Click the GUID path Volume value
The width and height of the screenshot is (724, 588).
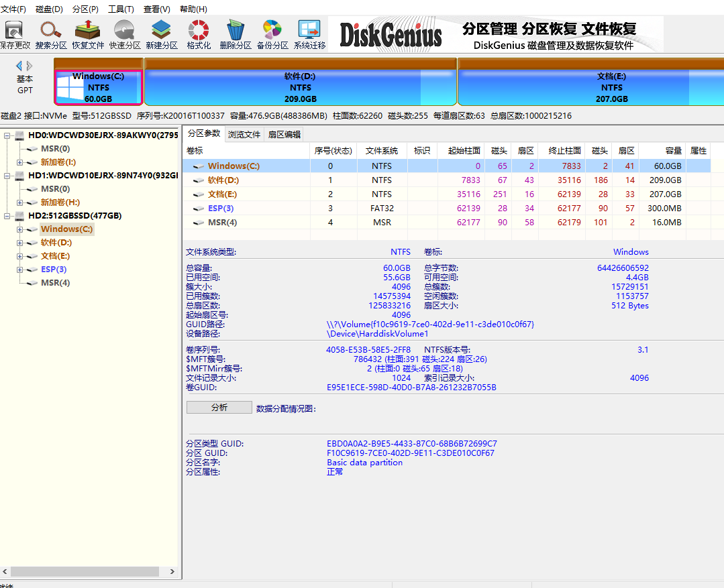430,325
